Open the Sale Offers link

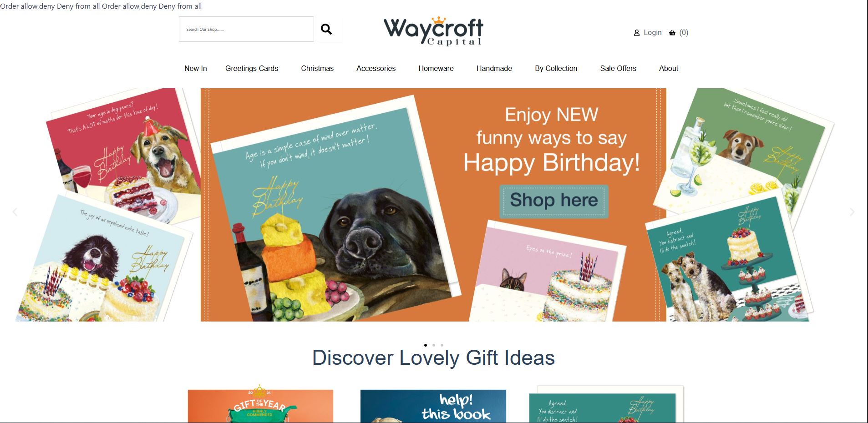[618, 68]
